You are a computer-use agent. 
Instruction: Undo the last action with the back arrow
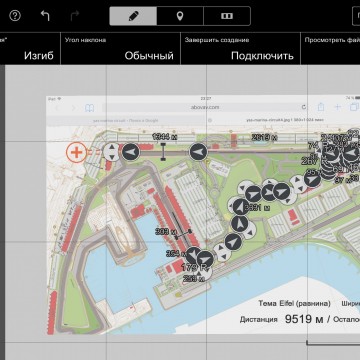pos(45,16)
